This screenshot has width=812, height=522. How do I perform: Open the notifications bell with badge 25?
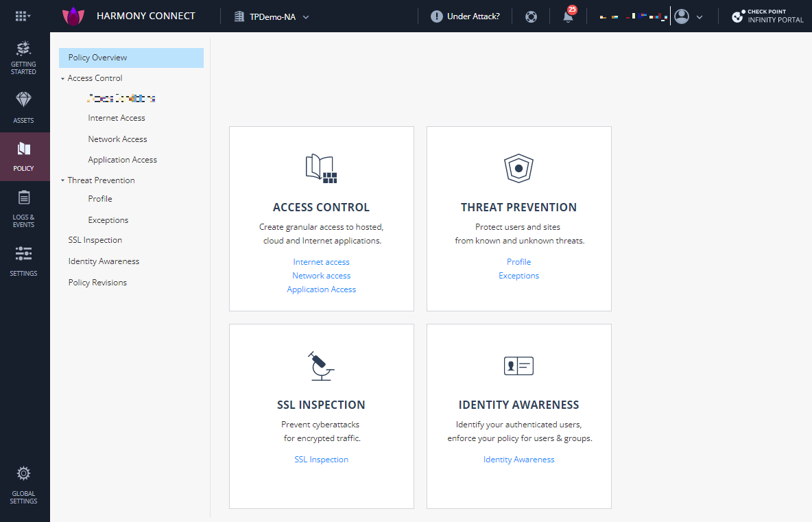click(569, 16)
